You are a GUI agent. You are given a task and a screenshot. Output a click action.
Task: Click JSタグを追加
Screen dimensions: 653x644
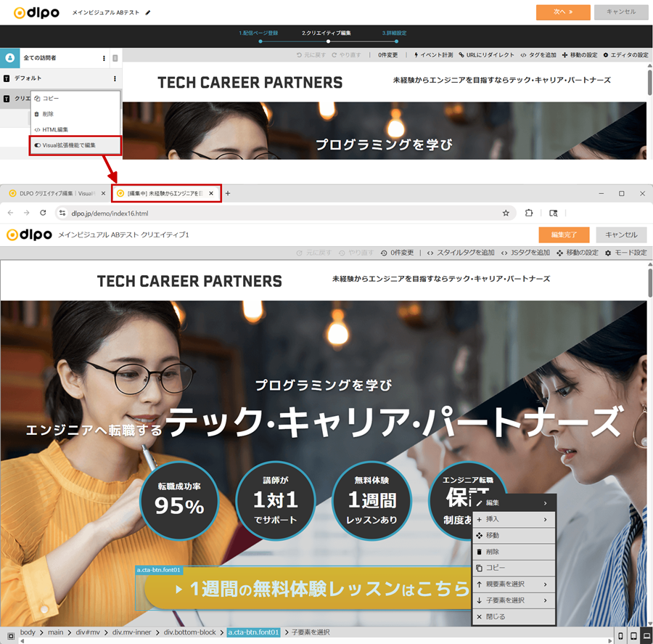coord(525,253)
